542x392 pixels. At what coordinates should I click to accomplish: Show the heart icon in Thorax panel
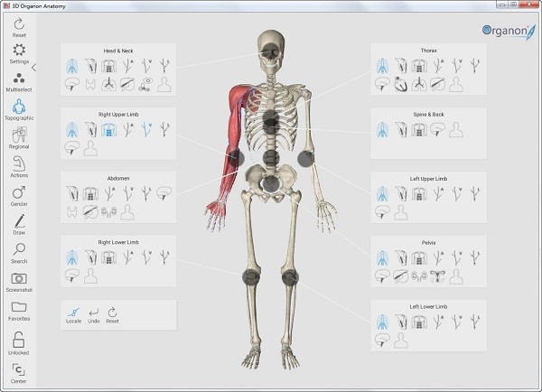click(x=401, y=84)
